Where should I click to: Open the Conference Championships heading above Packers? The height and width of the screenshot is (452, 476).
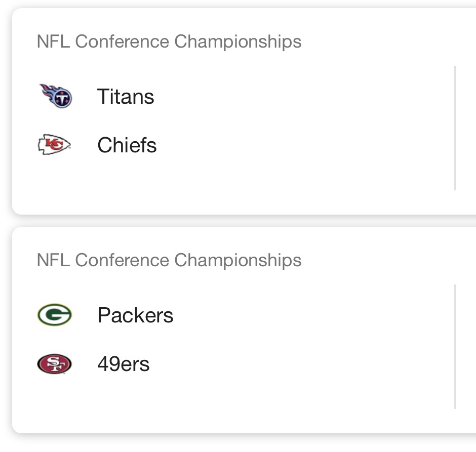(x=169, y=260)
